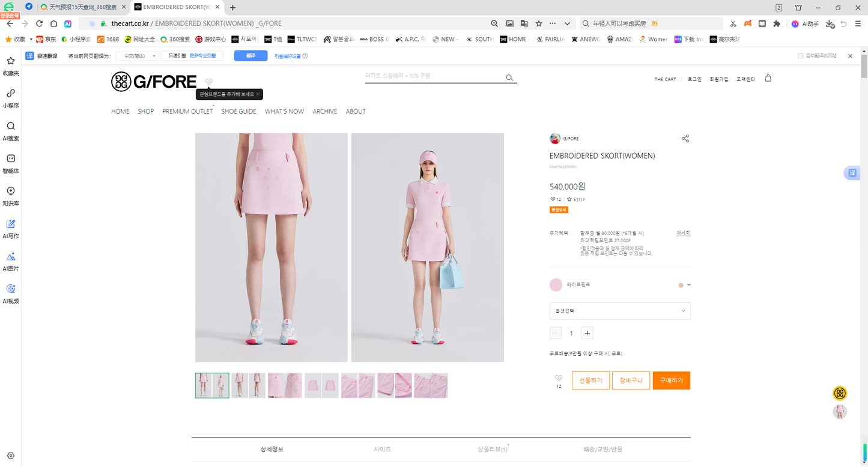868x467 pixels.
Task: Expand the 옵션선택 size dropdown
Action: click(x=620, y=311)
